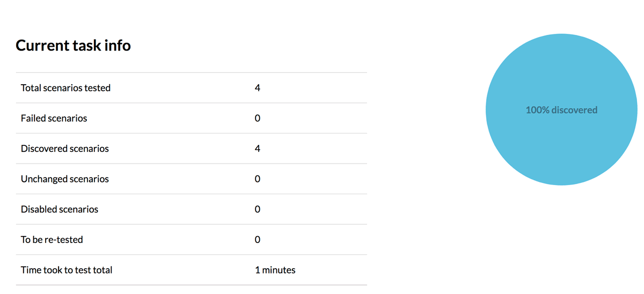Select the "Disabled scenarios" label

60,209
